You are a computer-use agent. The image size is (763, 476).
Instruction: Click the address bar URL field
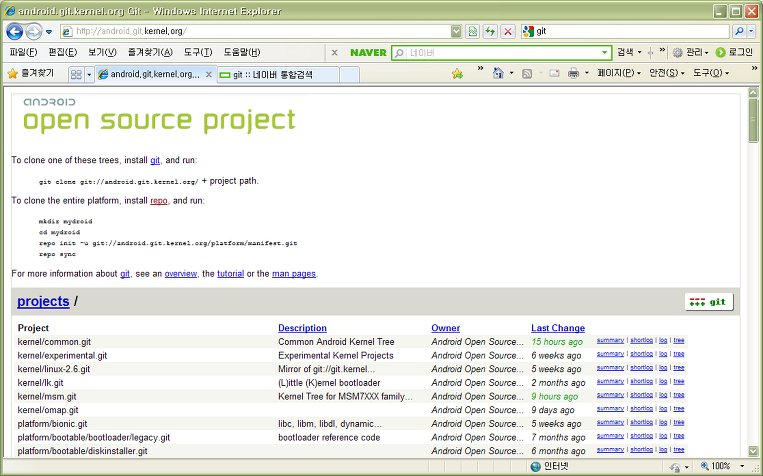point(263,32)
